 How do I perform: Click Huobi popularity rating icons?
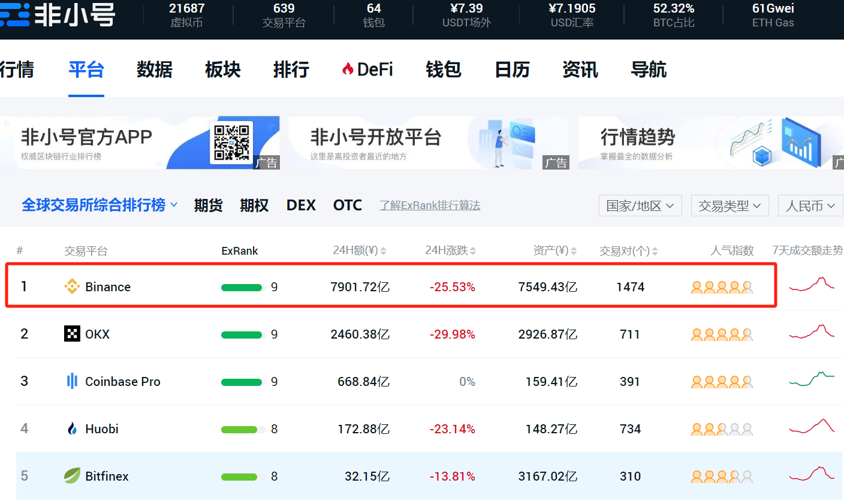pos(722,429)
